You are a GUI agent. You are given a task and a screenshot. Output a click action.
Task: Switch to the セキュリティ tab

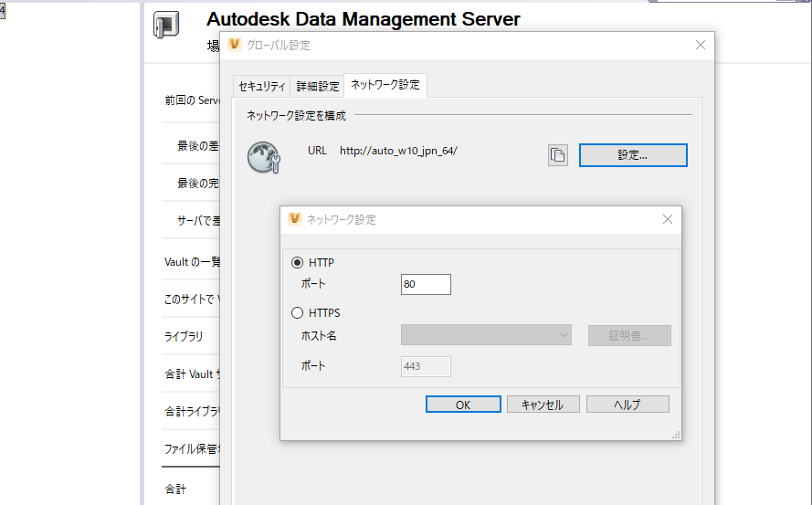[x=261, y=87]
